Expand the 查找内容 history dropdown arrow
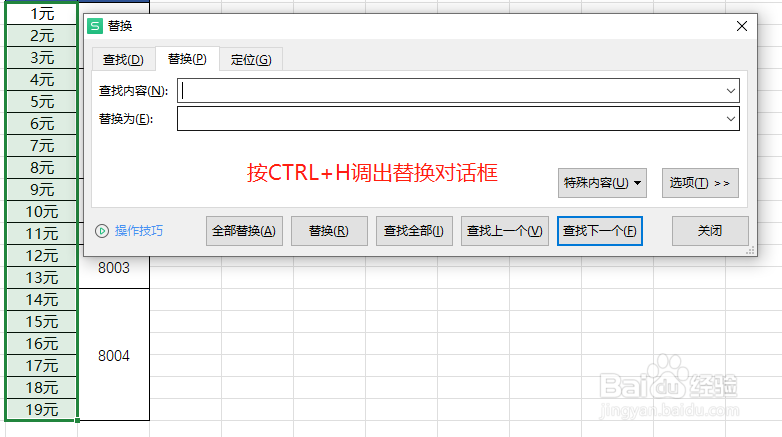 (x=731, y=91)
